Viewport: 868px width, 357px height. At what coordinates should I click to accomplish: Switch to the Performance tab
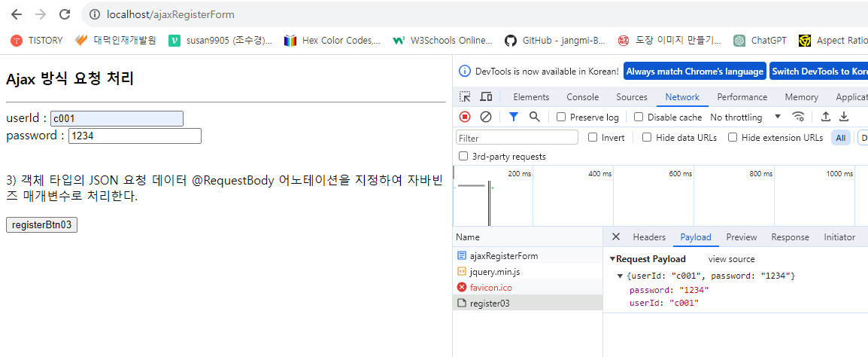click(742, 97)
